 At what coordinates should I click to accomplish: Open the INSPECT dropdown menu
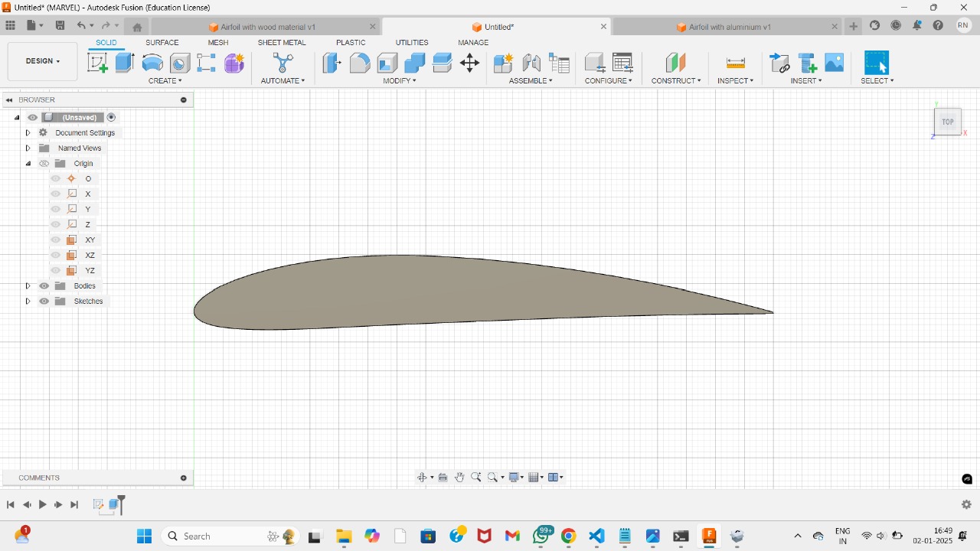(x=736, y=81)
